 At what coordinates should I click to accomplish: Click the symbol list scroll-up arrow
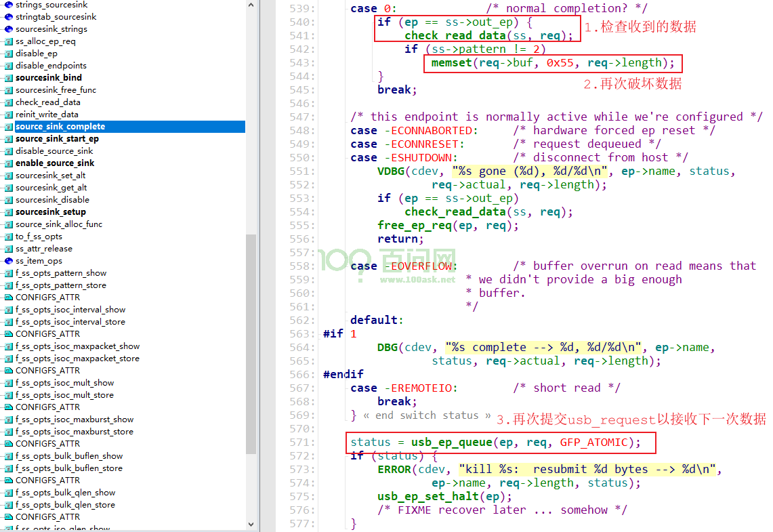(251, 5)
